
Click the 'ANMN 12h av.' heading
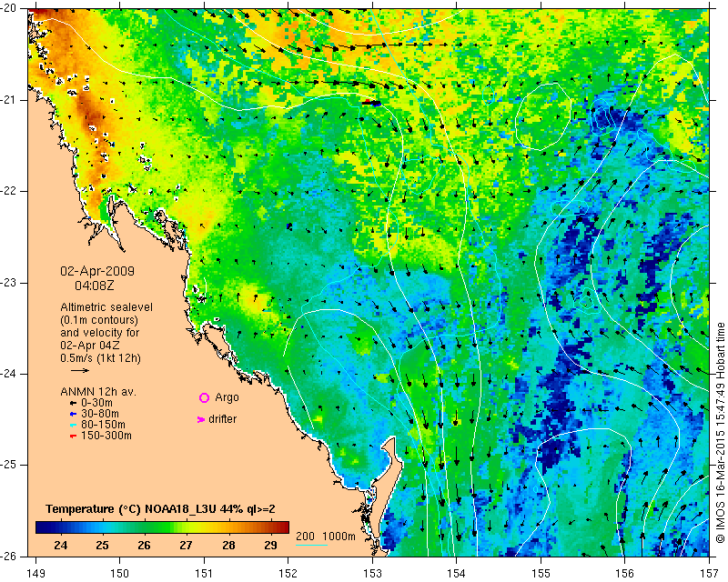click(x=98, y=392)
